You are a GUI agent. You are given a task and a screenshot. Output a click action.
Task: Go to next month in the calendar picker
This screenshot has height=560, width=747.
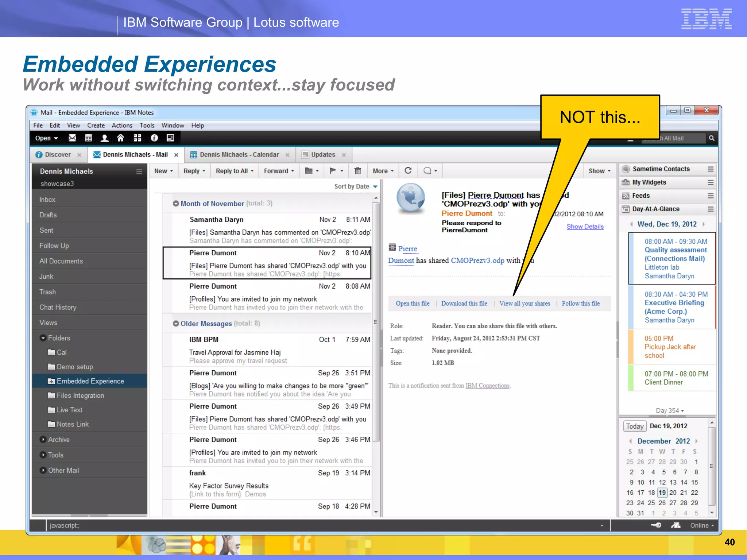pyautogui.click(x=696, y=441)
